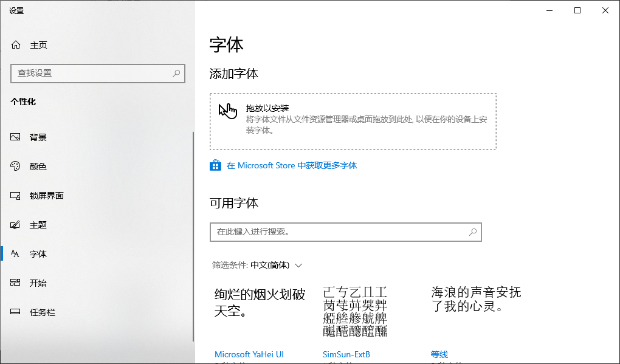Click the Microsoft Store shopping bag icon
This screenshot has height=364, width=620.
click(215, 165)
